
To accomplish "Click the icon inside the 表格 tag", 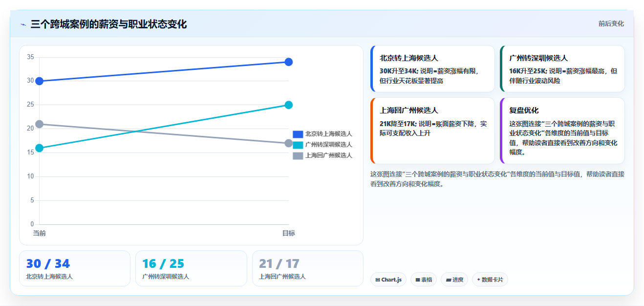I will click(x=418, y=280).
